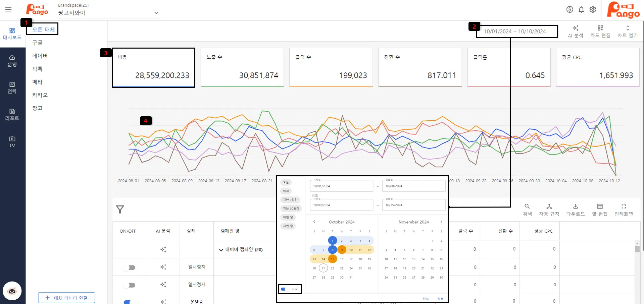Click the 매체 데이터 연결 button
The width and height of the screenshot is (644, 304).
(x=66, y=298)
